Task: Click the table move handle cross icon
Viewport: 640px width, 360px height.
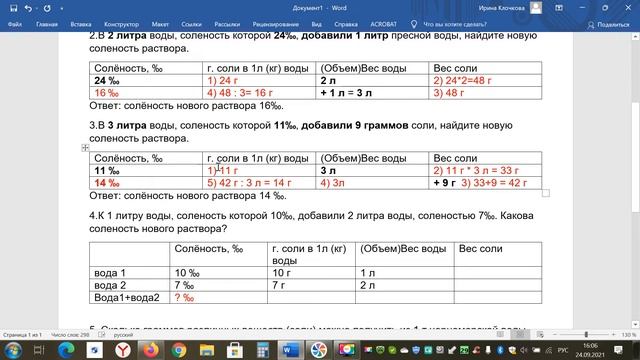Action: pos(85,148)
